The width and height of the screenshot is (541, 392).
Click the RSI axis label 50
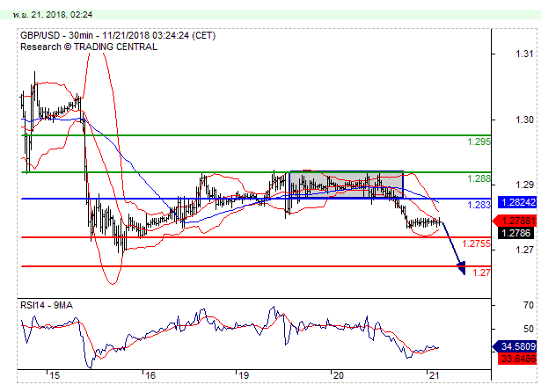(x=528, y=329)
